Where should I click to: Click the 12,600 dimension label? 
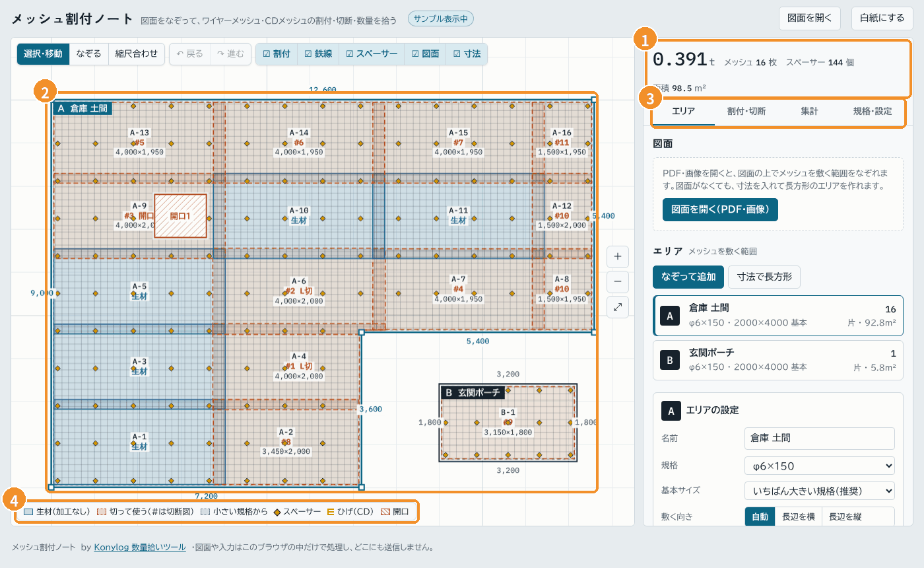[323, 90]
